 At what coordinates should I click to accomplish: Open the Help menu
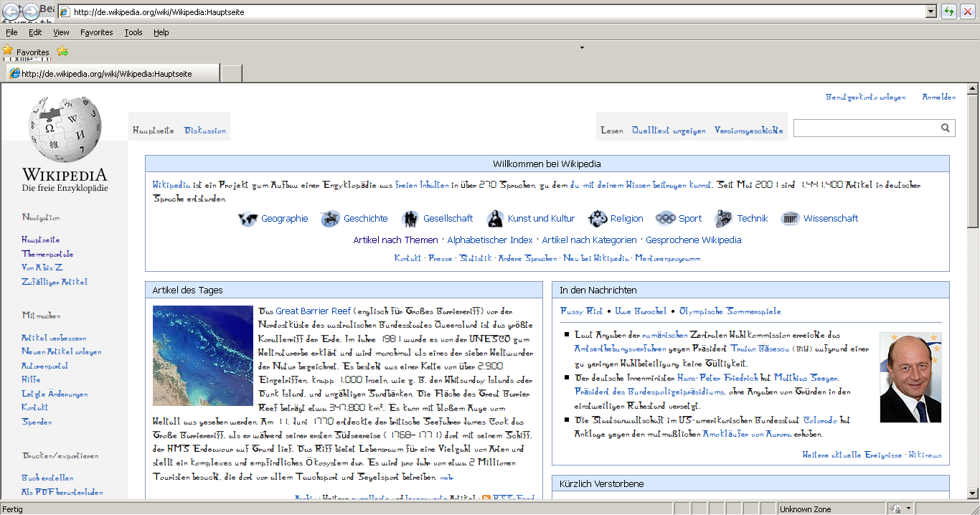[161, 32]
